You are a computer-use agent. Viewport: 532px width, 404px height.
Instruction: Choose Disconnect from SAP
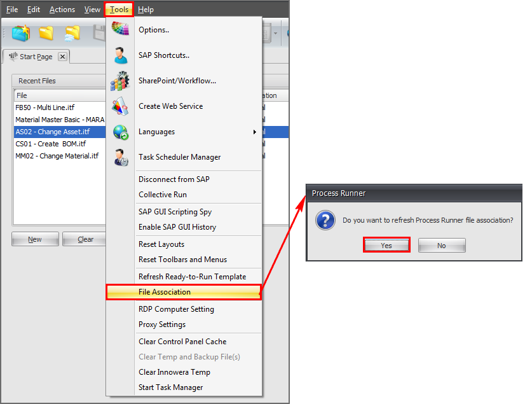pyautogui.click(x=174, y=179)
